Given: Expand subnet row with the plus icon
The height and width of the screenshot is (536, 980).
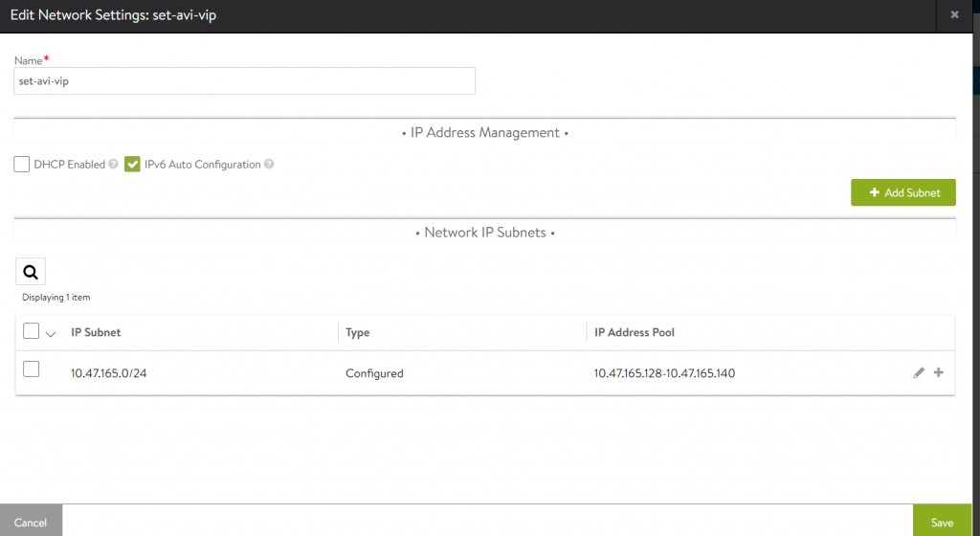Looking at the screenshot, I should (938, 372).
